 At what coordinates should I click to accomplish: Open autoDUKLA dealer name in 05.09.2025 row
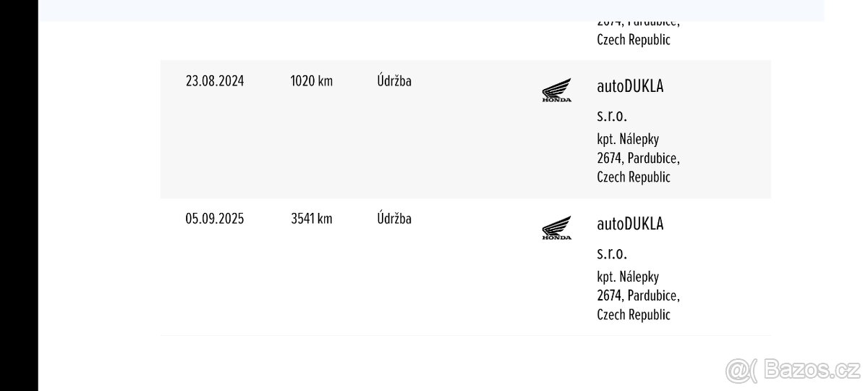pos(630,224)
